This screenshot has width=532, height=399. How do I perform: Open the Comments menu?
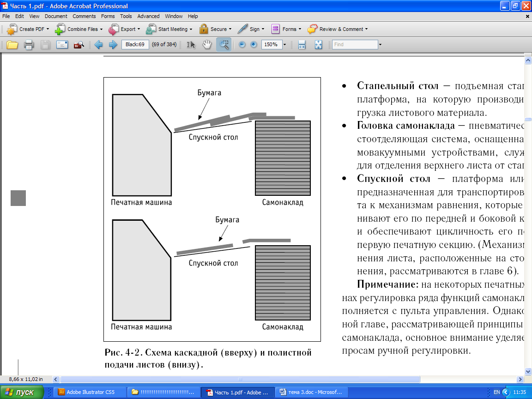84,16
